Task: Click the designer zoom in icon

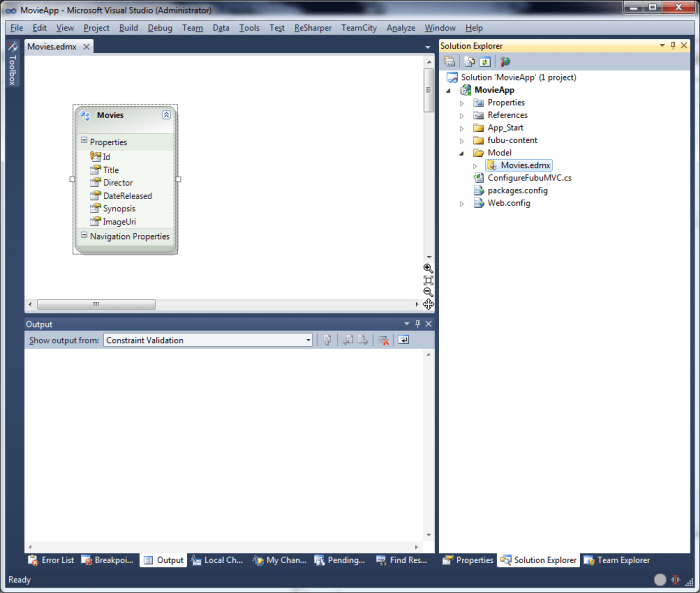Action: (x=428, y=268)
